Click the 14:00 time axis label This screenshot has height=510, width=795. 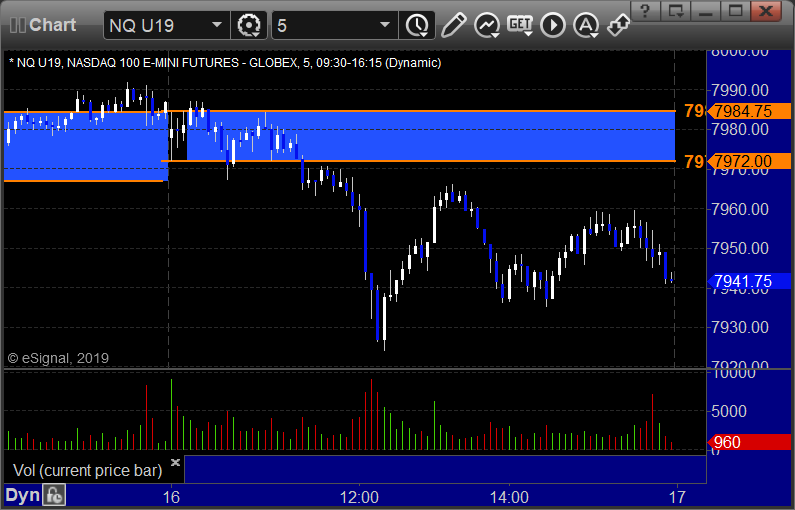(x=509, y=497)
